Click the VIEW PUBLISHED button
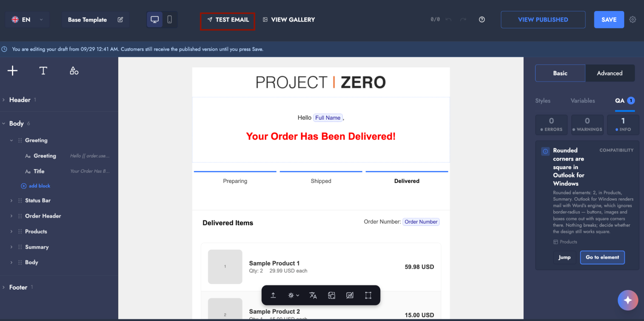The height and width of the screenshot is (321, 644). pyautogui.click(x=543, y=20)
